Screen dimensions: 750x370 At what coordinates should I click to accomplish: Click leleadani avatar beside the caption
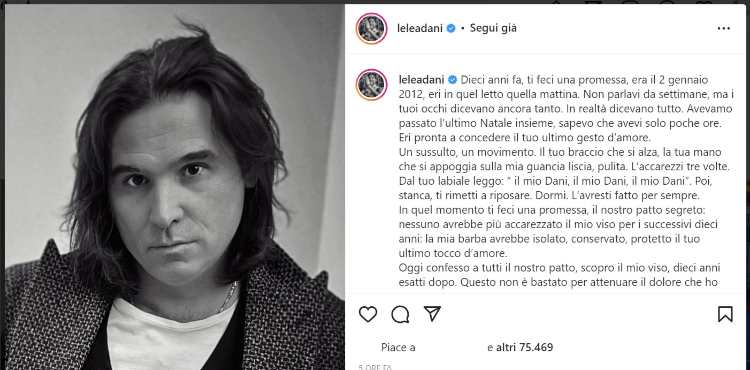point(371,85)
